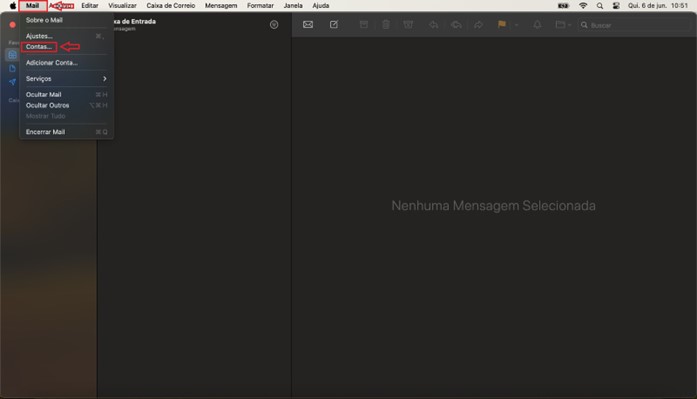Toggle the message filter icon
The width and height of the screenshot is (697, 399).
coord(274,25)
